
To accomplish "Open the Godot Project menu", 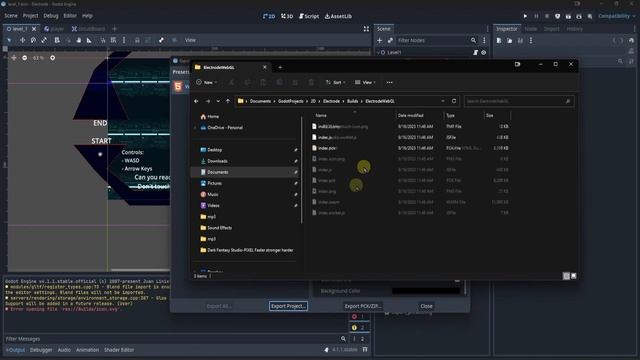I will (x=30, y=16).
